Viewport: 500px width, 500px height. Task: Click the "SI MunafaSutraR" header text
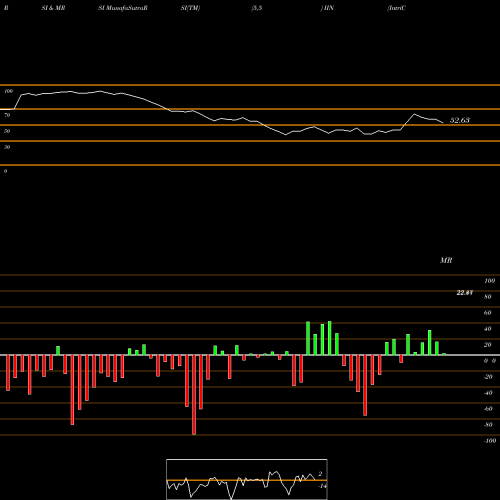click(123, 8)
